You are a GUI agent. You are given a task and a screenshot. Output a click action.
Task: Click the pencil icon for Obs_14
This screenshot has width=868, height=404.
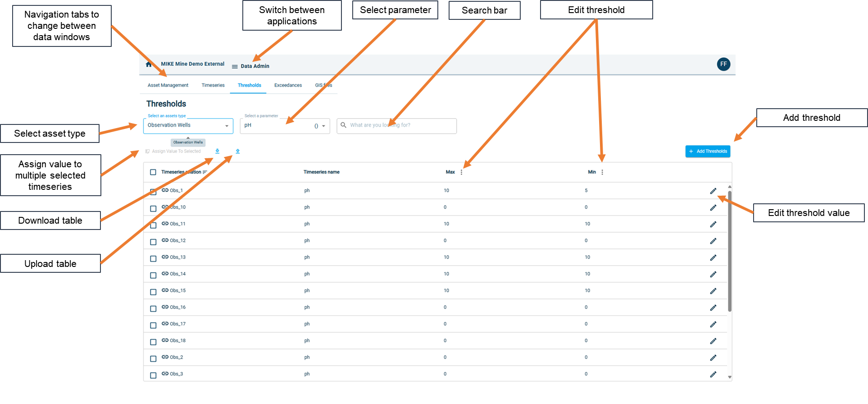713,274
